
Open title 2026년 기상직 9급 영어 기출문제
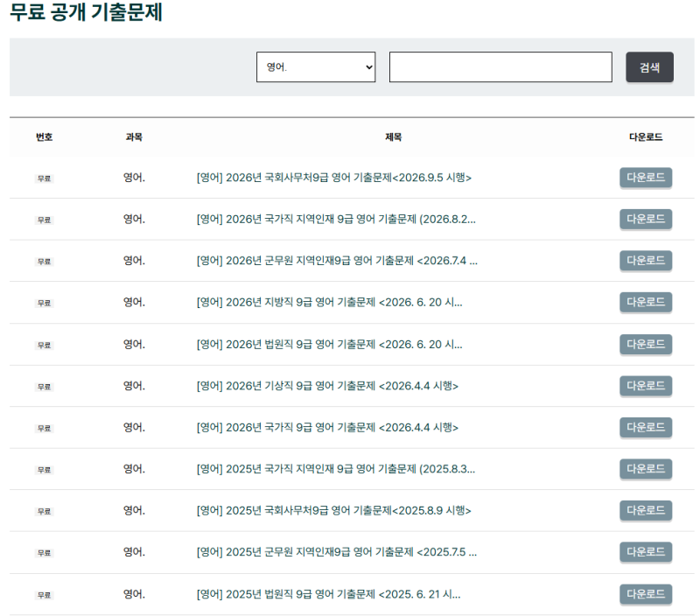(x=327, y=386)
